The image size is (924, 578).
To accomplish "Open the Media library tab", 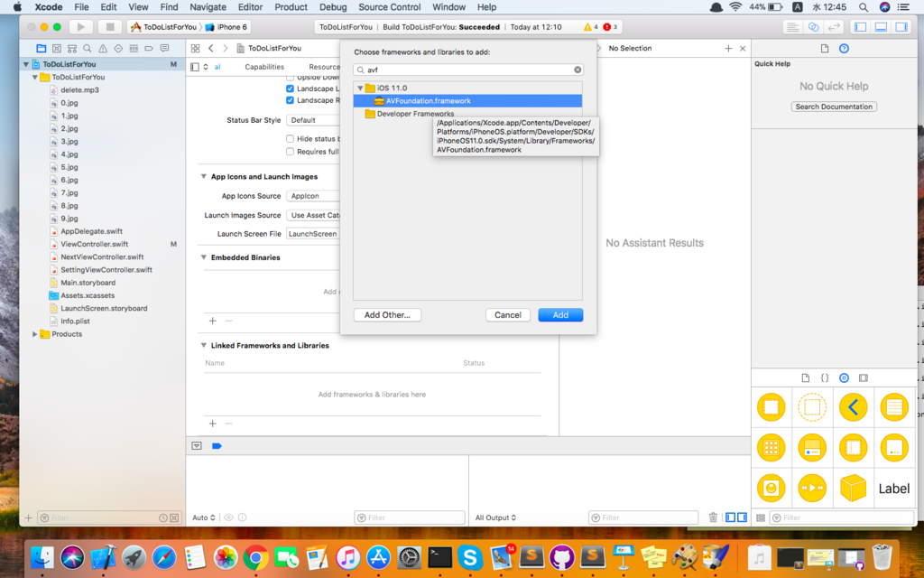I will (864, 378).
